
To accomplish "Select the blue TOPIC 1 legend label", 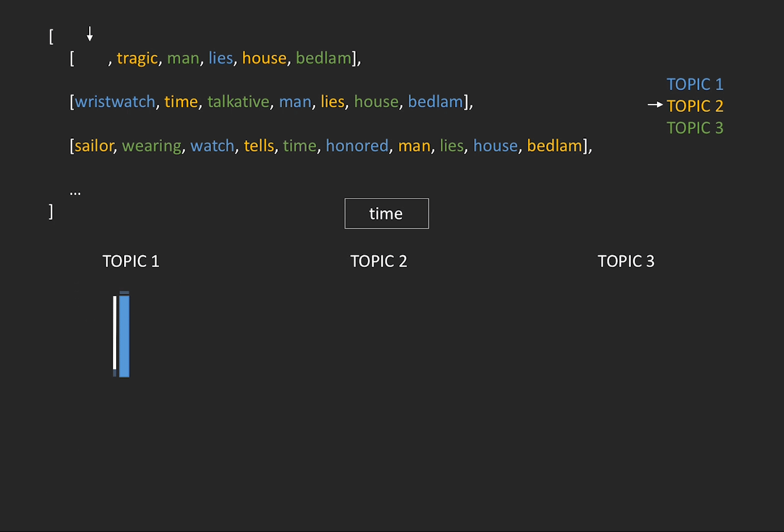I will point(694,84).
